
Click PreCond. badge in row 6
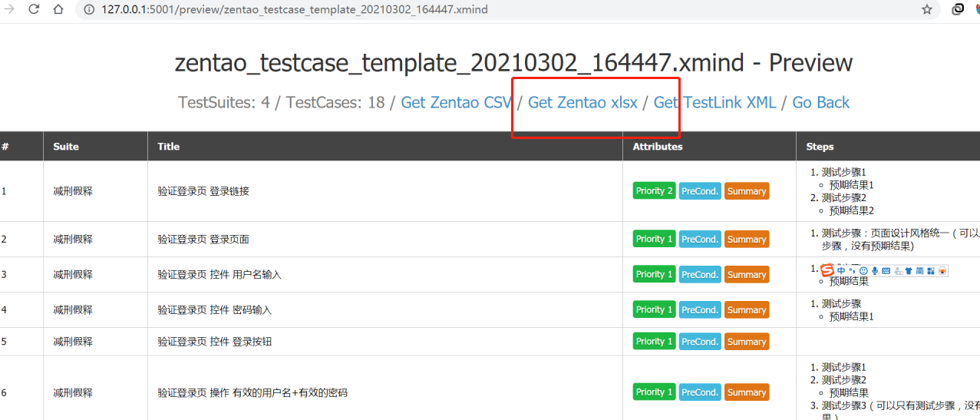tap(700, 392)
